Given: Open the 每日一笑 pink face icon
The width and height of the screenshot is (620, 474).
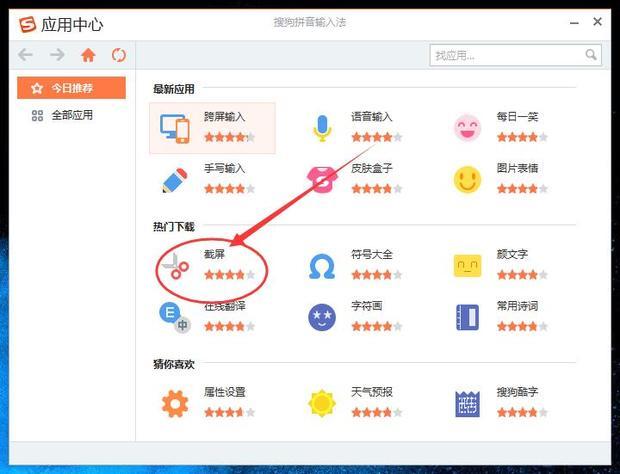Looking at the screenshot, I should [x=467, y=128].
